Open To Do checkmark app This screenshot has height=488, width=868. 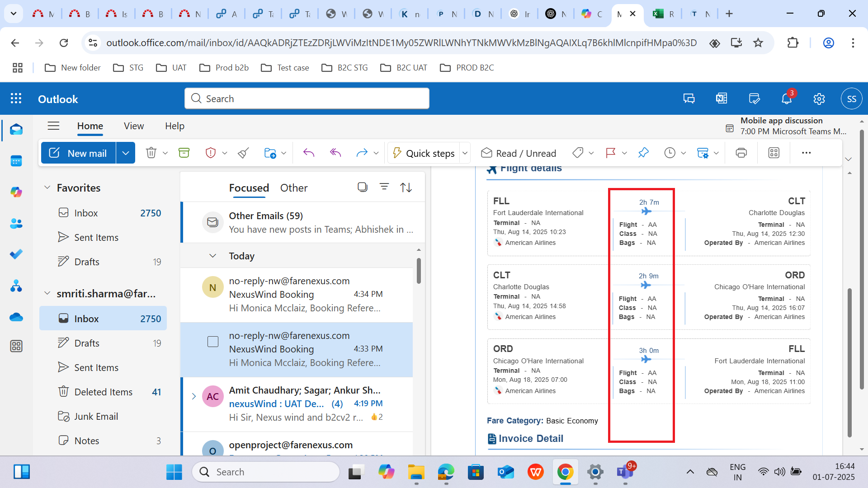16,254
